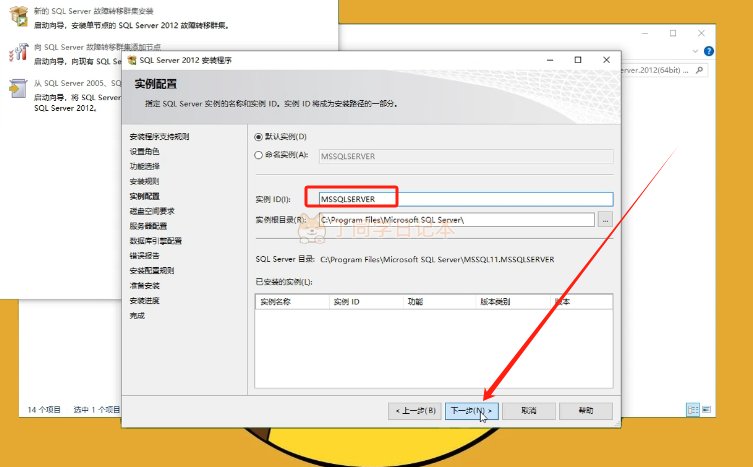Minimize the background Explorer window
753x467 pixels.
click(x=645, y=33)
